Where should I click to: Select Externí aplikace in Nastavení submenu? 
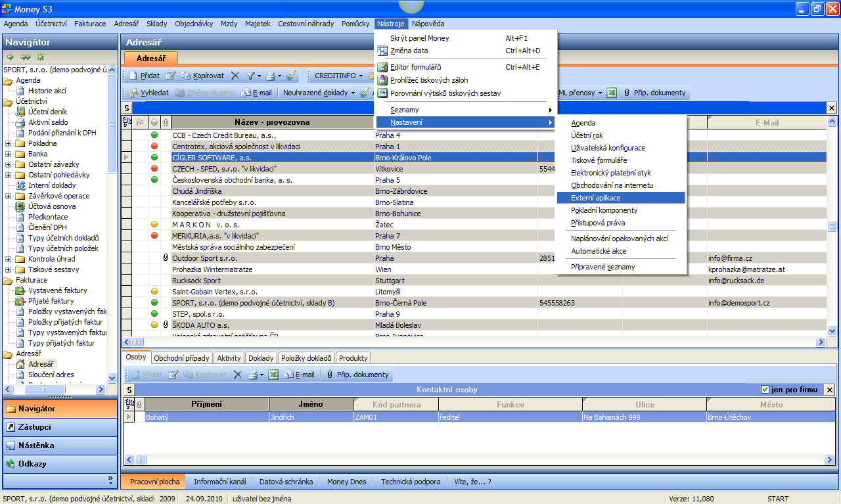coord(621,198)
